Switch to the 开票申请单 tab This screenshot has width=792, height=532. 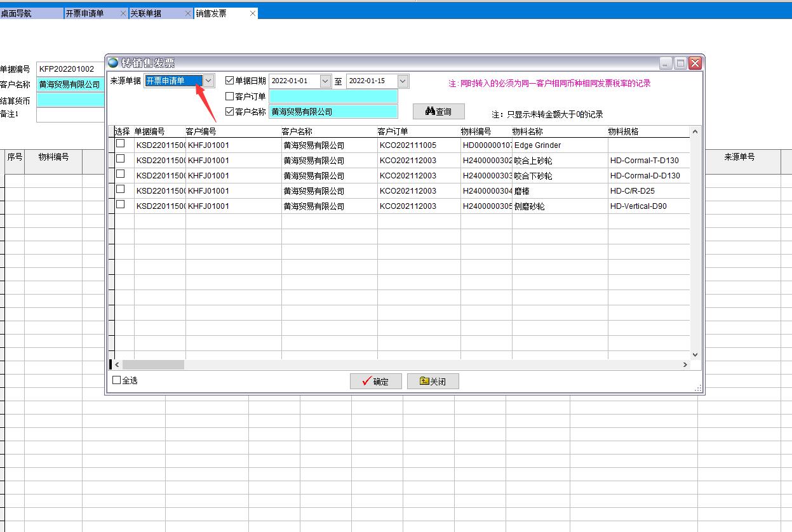pyautogui.click(x=90, y=13)
